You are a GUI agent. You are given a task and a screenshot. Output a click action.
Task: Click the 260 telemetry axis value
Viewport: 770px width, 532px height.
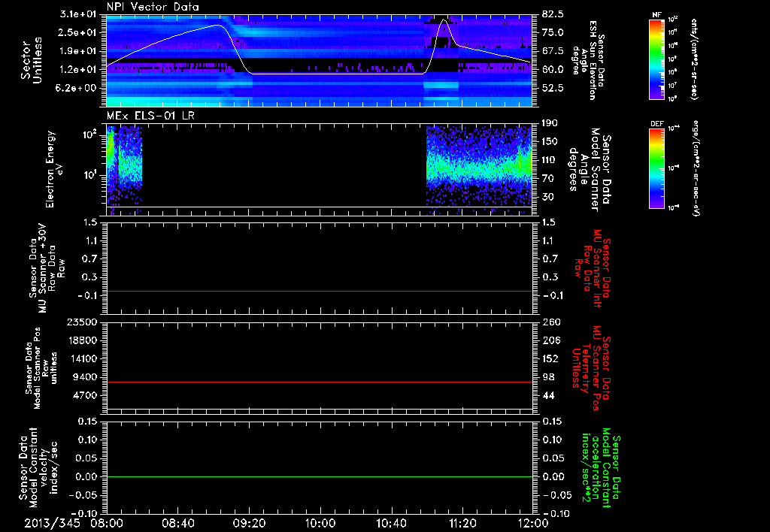click(x=551, y=322)
